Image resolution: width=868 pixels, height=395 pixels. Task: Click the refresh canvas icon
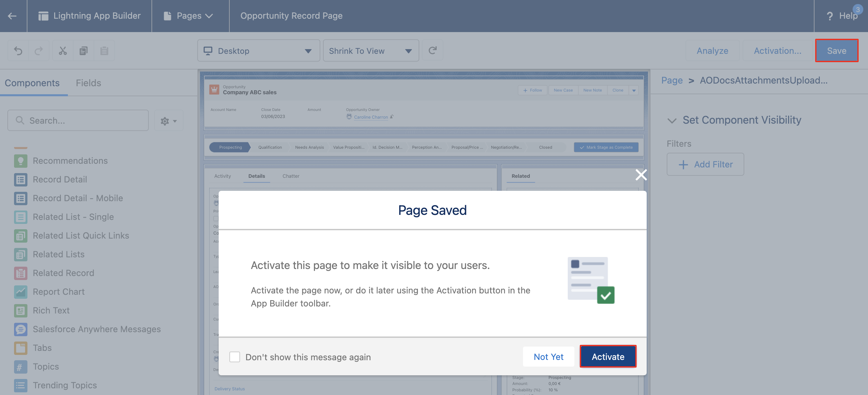coord(432,50)
